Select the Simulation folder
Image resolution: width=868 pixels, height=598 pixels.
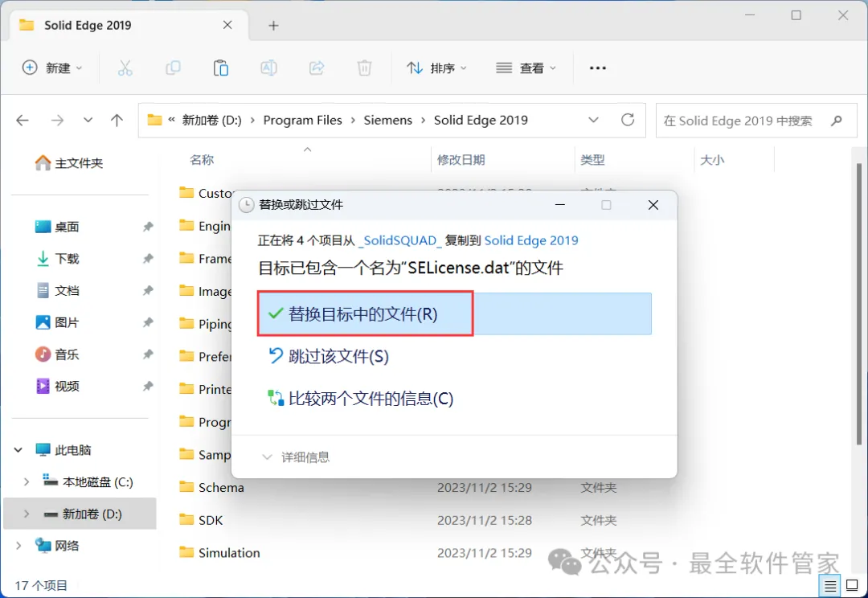pos(228,553)
